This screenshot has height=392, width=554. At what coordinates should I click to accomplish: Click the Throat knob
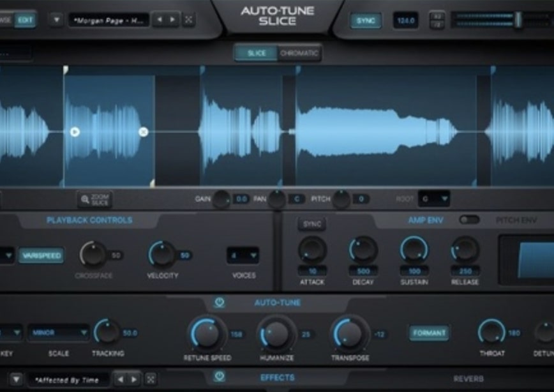492,332
